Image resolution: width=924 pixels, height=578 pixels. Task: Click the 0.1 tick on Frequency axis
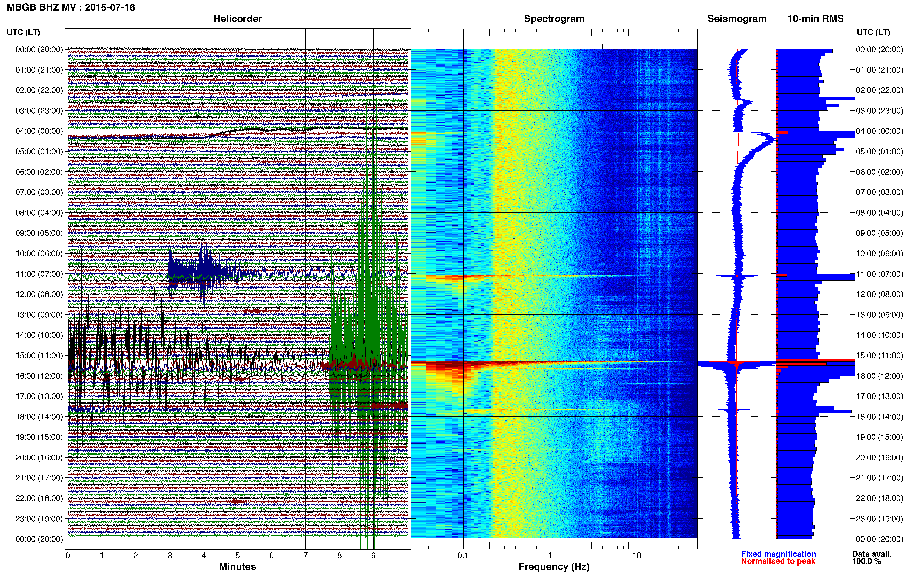pyautogui.click(x=463, y=555)
